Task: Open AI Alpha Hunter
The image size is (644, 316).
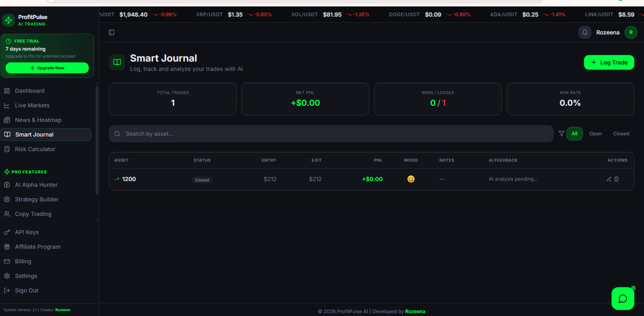Action: (46, 185)
